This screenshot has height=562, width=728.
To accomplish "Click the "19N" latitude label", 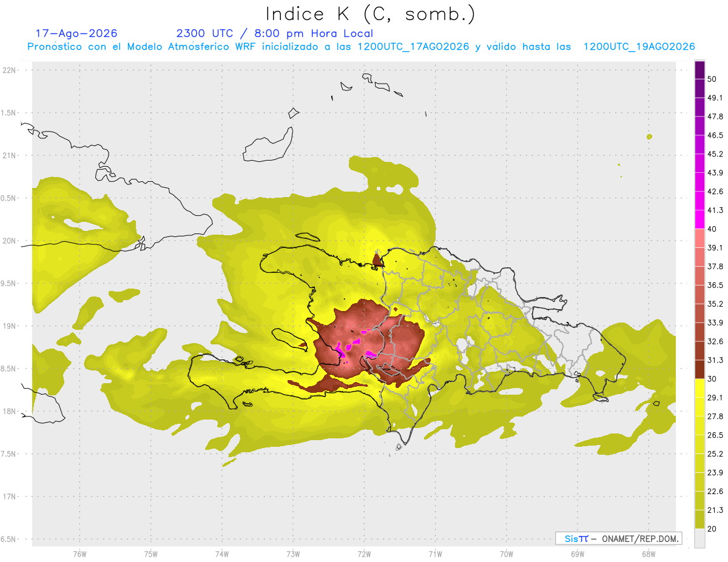I will [x=8, y=326].
